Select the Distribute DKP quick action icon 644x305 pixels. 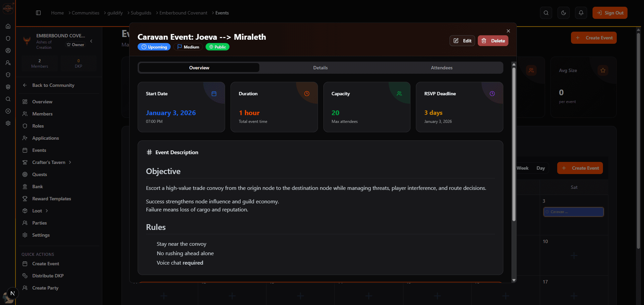tap(25, 276)
